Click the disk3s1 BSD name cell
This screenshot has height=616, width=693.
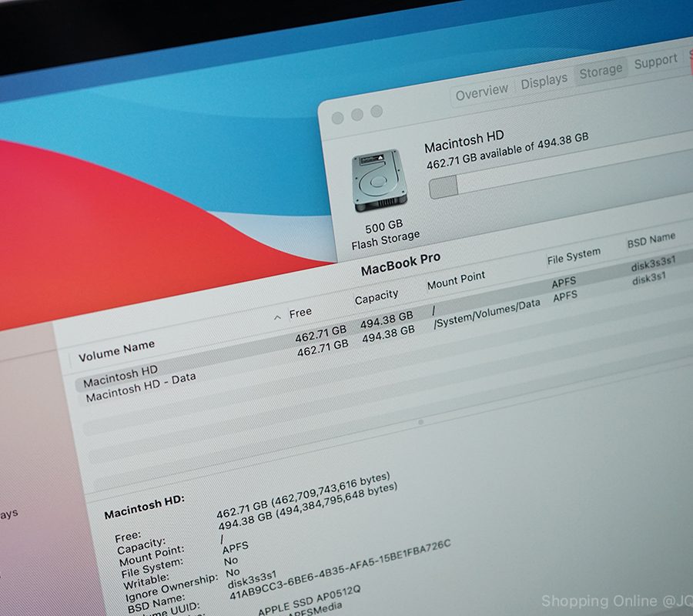pos(649,279)
